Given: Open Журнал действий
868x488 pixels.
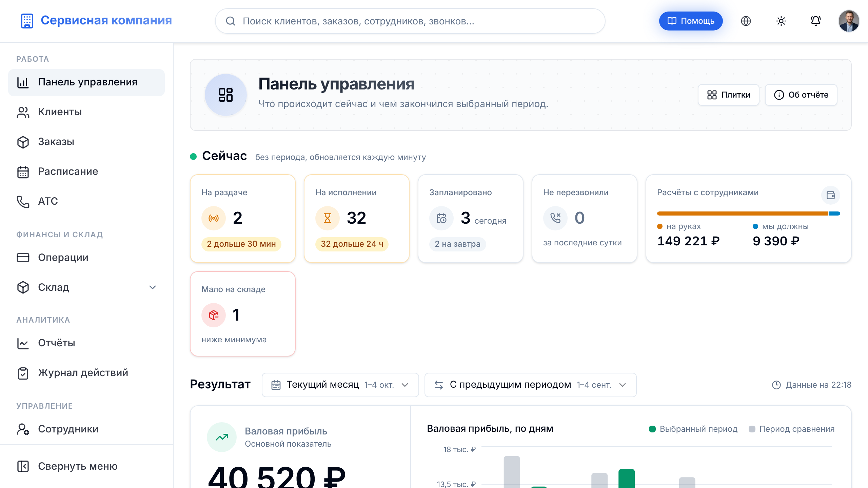Looking at the screenshot, I should 86,373.
